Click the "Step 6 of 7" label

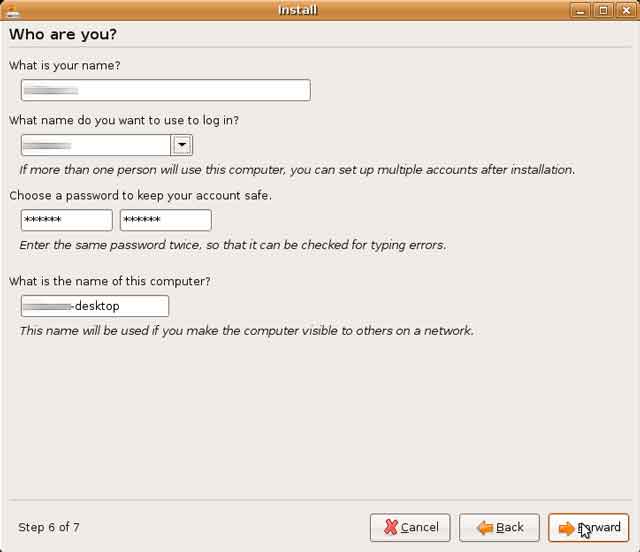[49, 527]
